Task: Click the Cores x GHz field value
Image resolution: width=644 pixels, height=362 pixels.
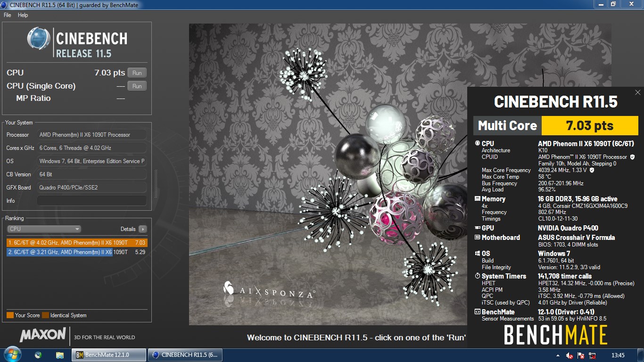Action: [x=92, y=148]
